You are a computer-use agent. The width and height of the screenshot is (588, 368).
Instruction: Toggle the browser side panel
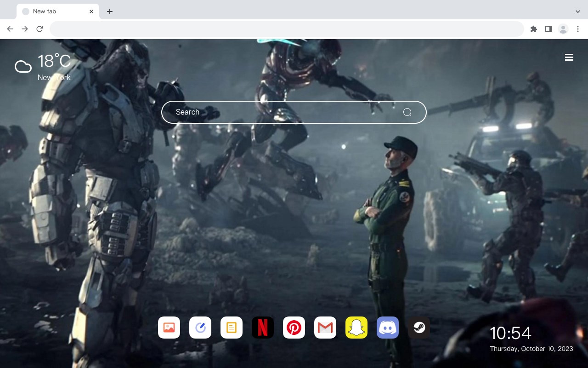(x=548, y=29)
